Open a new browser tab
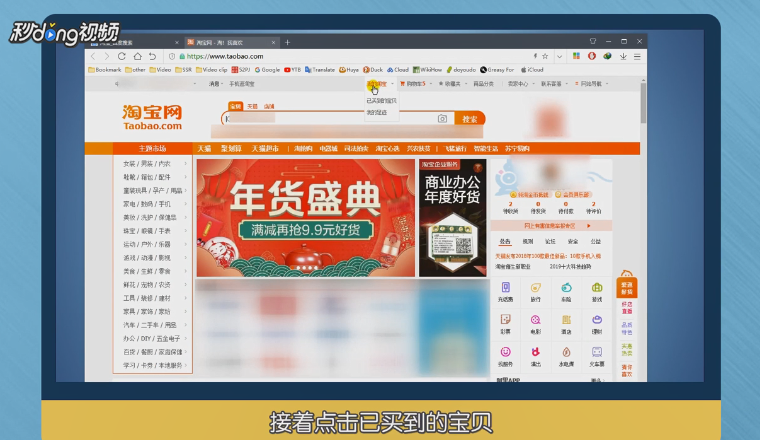 click(x=287, y=43)
